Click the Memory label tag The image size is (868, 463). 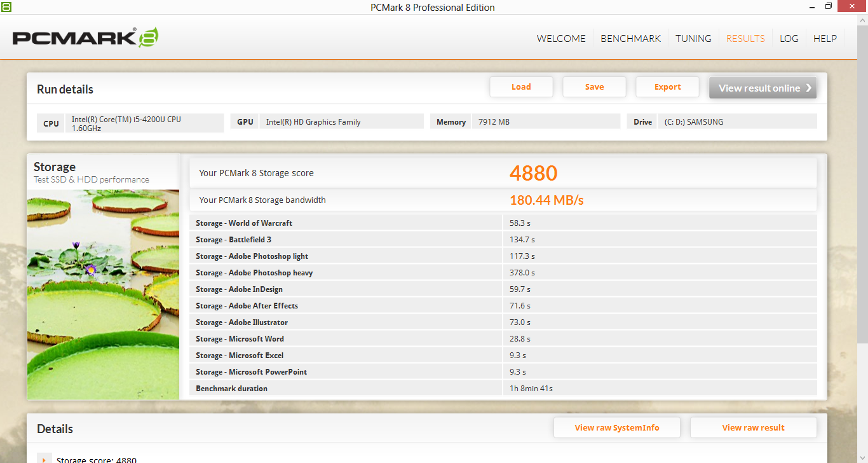(451, 122)
